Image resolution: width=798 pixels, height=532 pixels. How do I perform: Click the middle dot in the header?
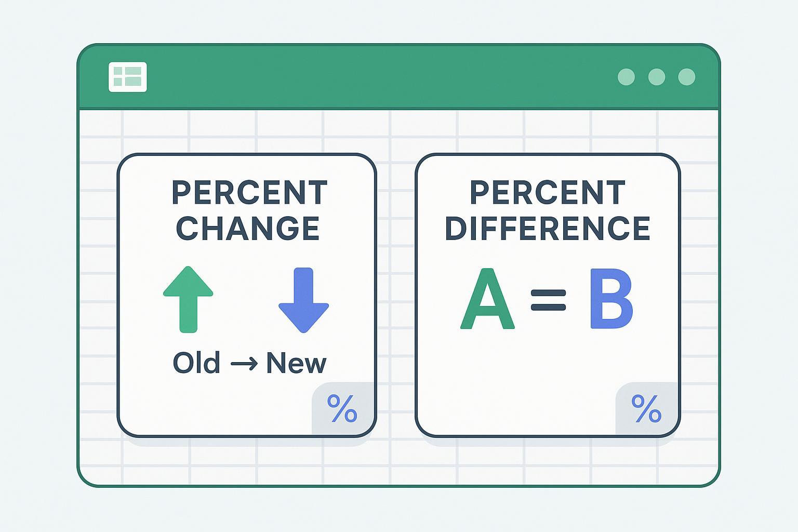click(x=657, y=77)
